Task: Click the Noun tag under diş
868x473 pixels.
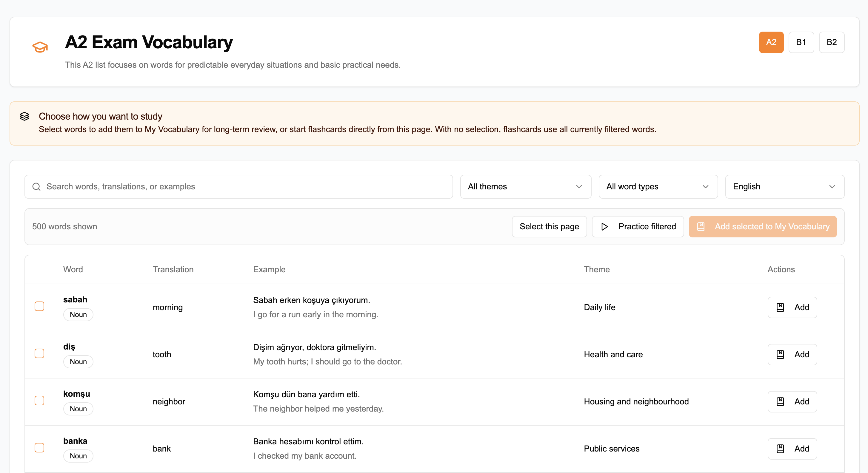Action: point(78,361)
